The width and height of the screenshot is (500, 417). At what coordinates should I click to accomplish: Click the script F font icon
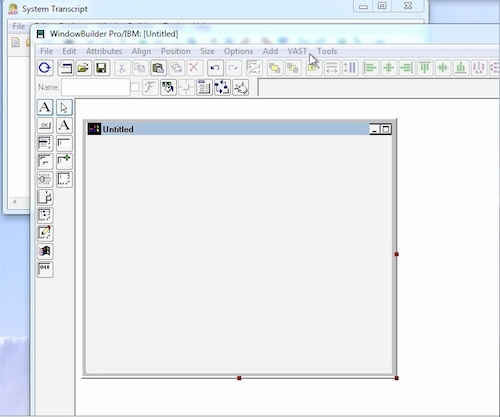(150, 88)
